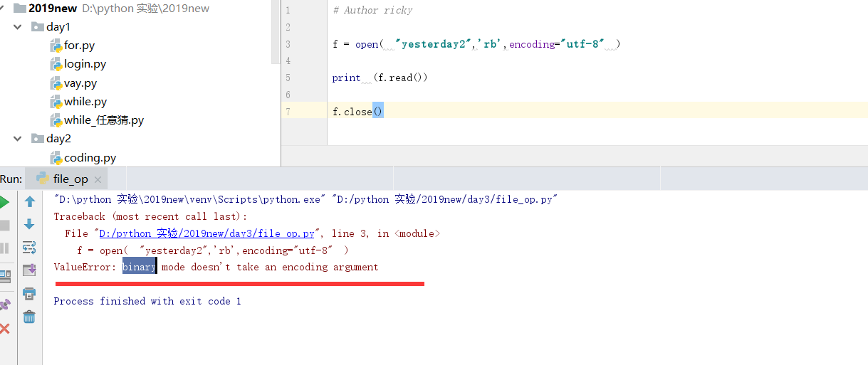This screenshot has width=868, height=365.
Task: Click the folder icon of day1
Action: [x=37, y=27]
